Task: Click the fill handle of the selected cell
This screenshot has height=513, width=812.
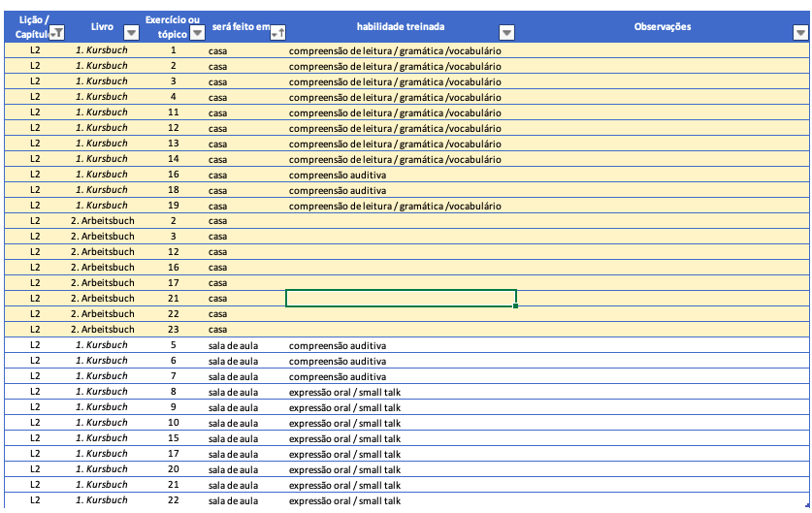Action: point(516,306)
